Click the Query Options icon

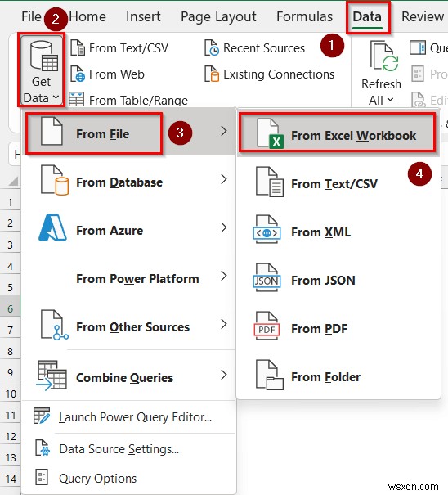coord(42,477)
